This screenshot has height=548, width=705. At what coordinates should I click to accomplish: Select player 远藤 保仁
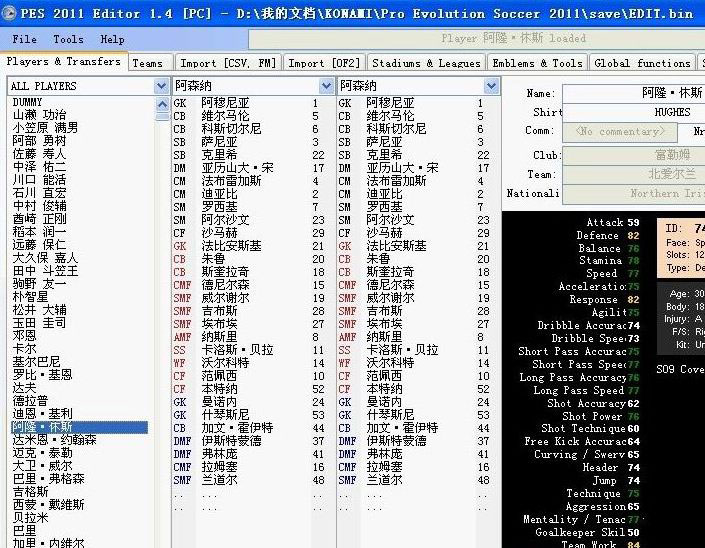[39, 245]
